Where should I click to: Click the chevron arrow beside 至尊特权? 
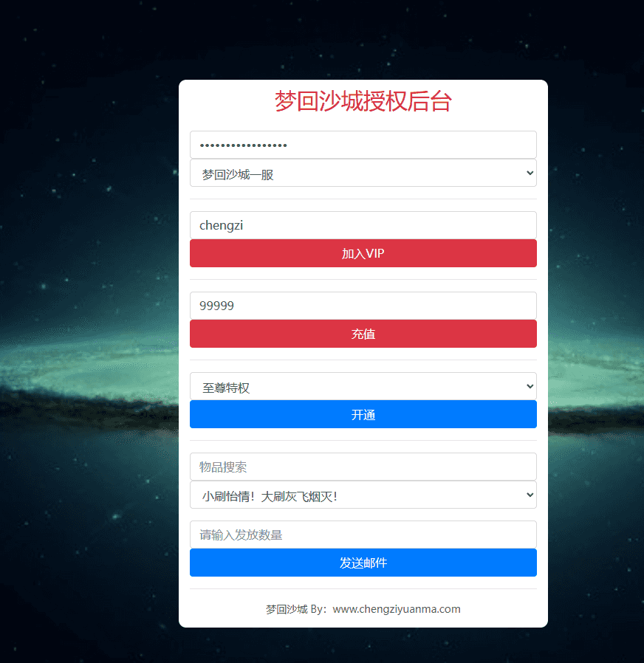coord(530,386)
